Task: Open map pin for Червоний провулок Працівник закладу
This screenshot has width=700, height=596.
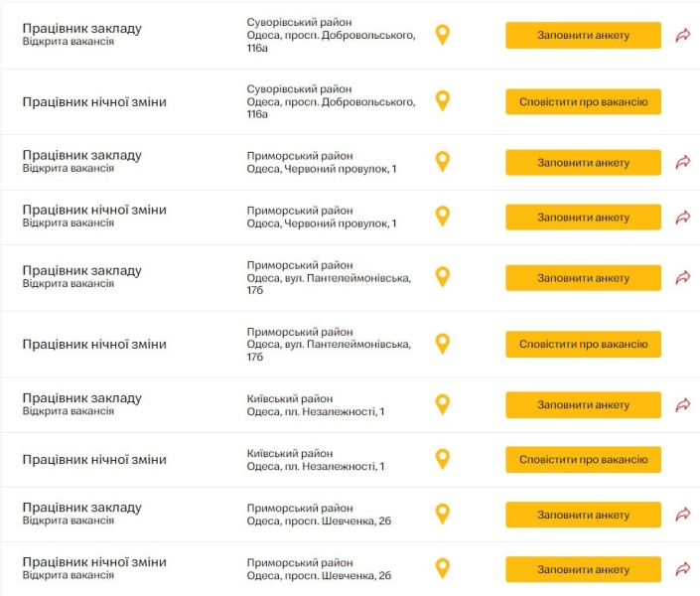Action: coord(443,161)
